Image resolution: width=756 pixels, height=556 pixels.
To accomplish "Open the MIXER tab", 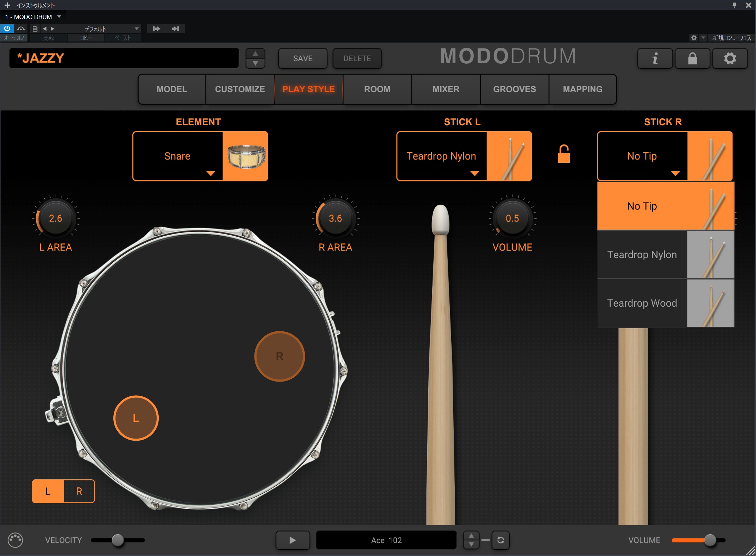I will pyautogui.click(x=446, y=89).
